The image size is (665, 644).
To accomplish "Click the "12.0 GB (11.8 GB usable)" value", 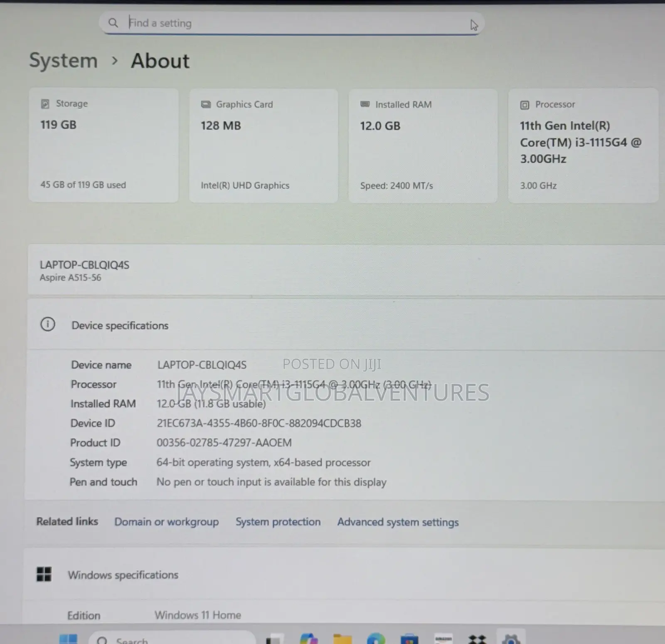I will pos(211,404).
